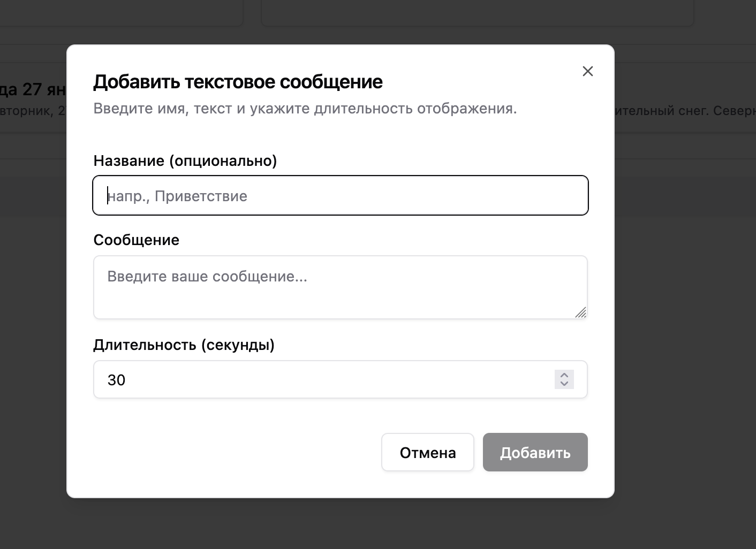Click the Длительность (секунды) label

pos(184,345)
